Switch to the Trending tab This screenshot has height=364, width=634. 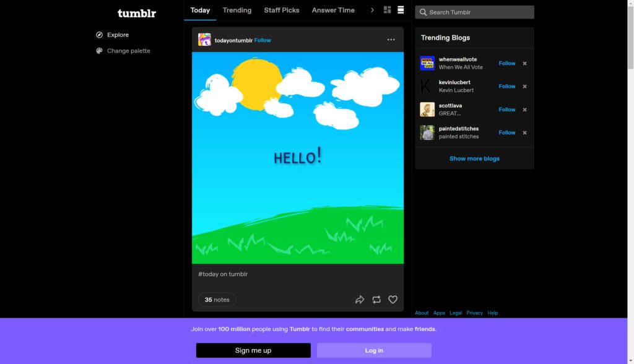click(237, 11)
